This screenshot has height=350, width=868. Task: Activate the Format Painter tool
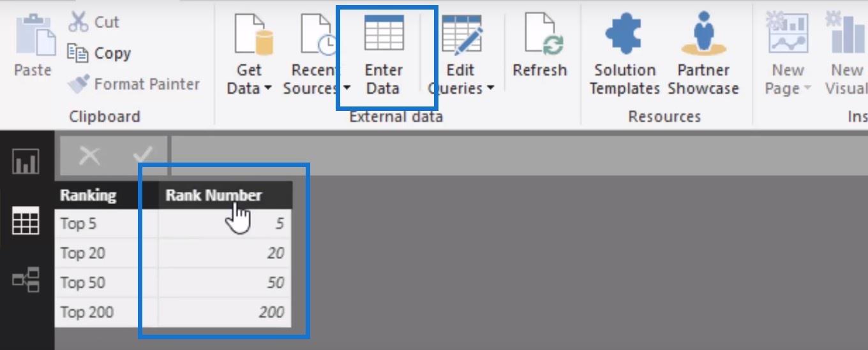[134, 84]
